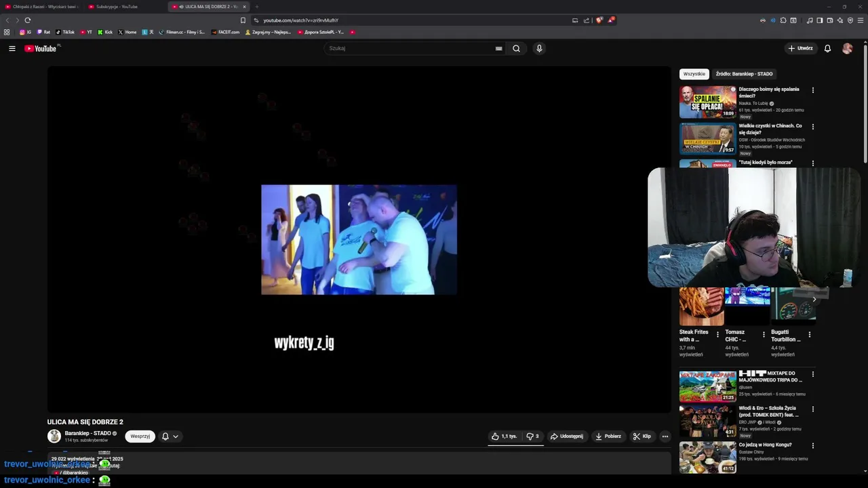868x488 pixels.
Task: Go back in browser history
Action: point(7,20)
